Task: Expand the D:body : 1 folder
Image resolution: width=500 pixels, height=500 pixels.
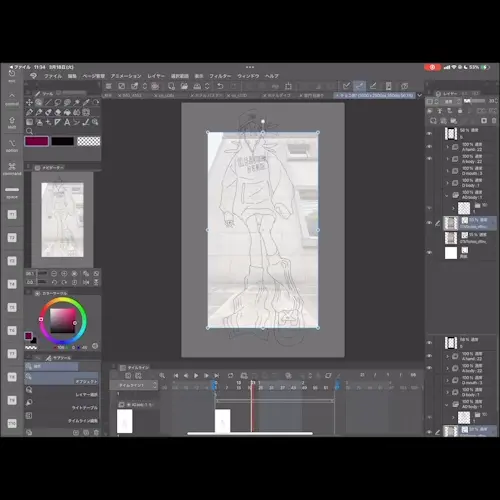Action: 448,183
